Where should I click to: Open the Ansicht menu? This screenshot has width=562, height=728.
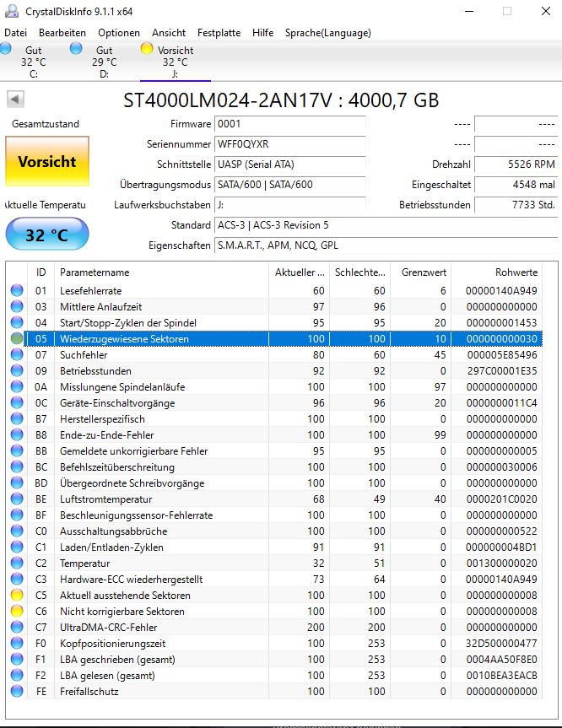click(x=169, y=33)
